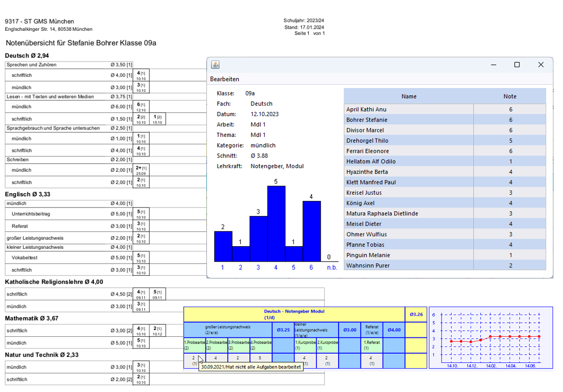Screen dimensions: 563x392
Task: Open the Bearbeiten menu
Action: tap(224, 79)
